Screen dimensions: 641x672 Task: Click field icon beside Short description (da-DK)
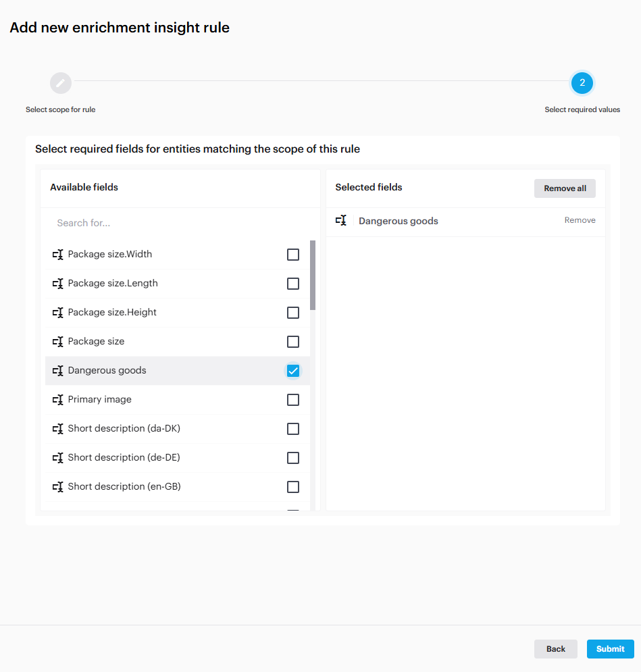58,429
